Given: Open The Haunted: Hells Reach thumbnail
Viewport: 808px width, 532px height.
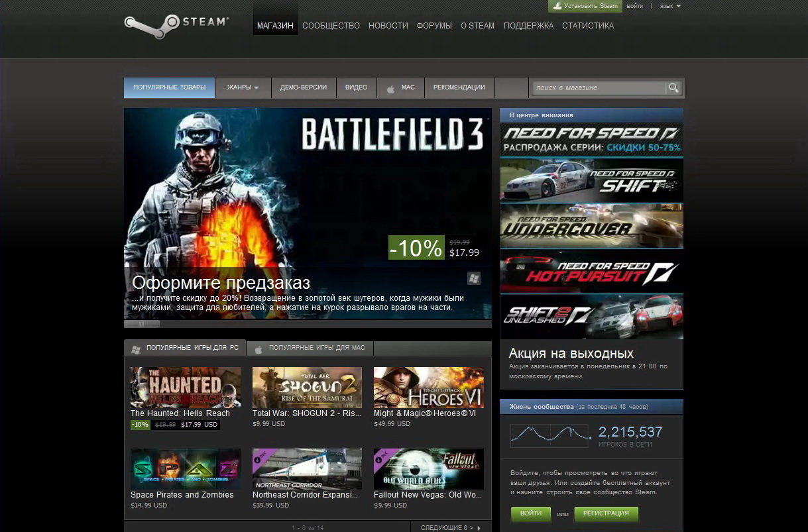Looking at the screenshot, I should coord(186,388).
